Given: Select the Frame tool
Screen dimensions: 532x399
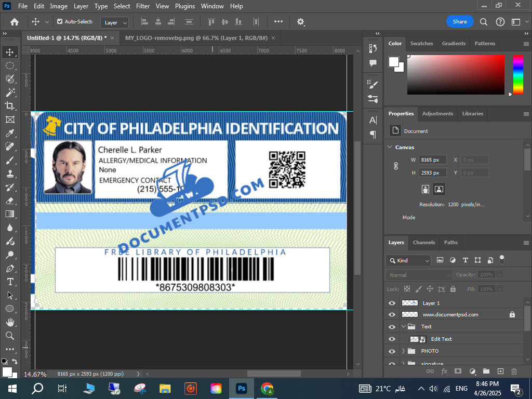Looking at the screenshot, I should point(10,119).
